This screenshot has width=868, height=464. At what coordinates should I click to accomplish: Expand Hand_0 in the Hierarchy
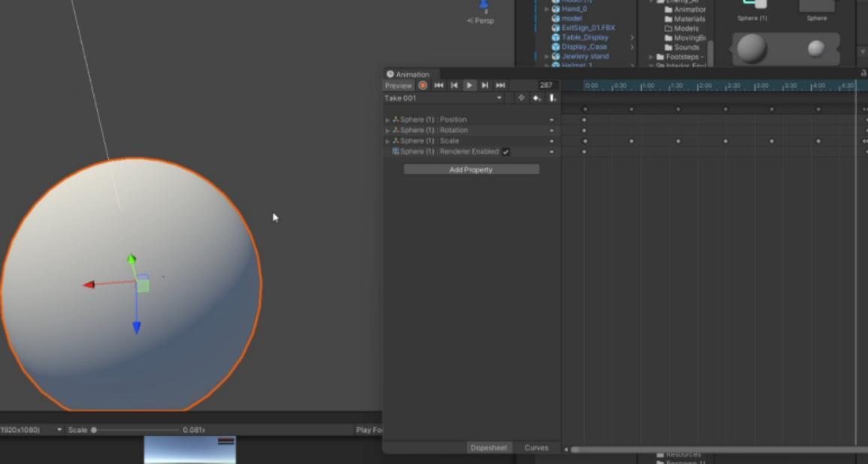[547, 9]
